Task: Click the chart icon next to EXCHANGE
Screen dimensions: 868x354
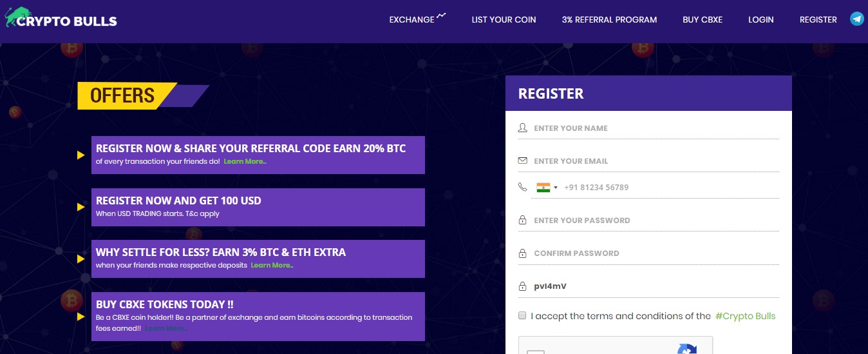Action: point(441,16)
